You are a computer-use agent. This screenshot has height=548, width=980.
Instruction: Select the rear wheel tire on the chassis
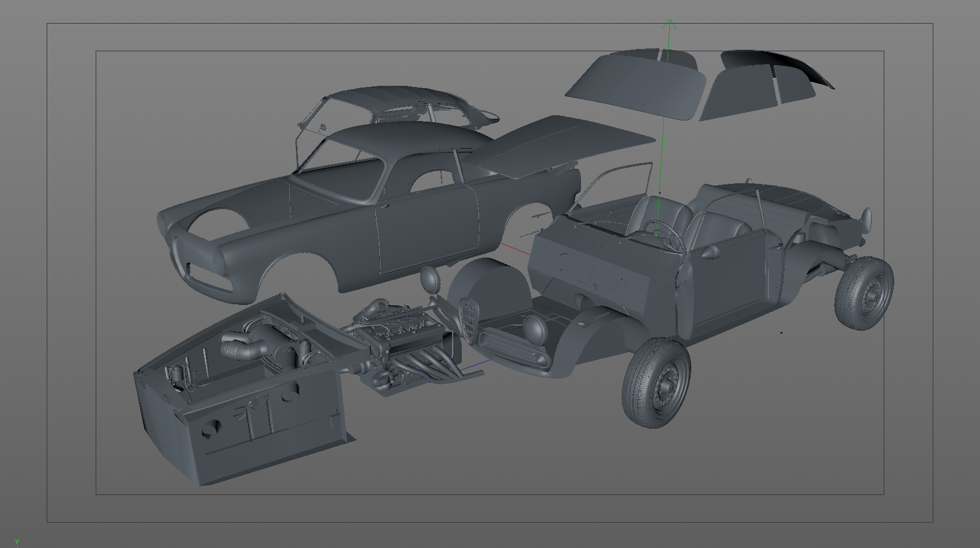pyautogui.click(x=864, y=293)
